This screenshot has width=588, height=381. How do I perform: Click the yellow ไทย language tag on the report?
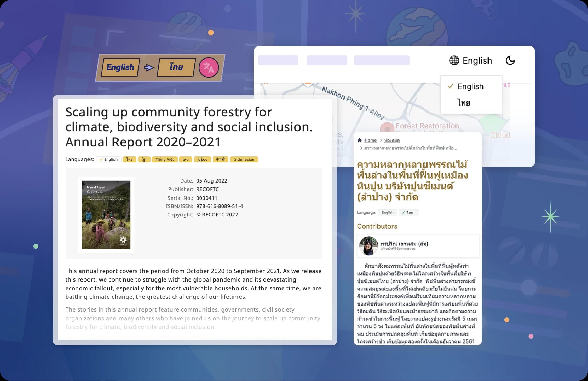(129, 160)
